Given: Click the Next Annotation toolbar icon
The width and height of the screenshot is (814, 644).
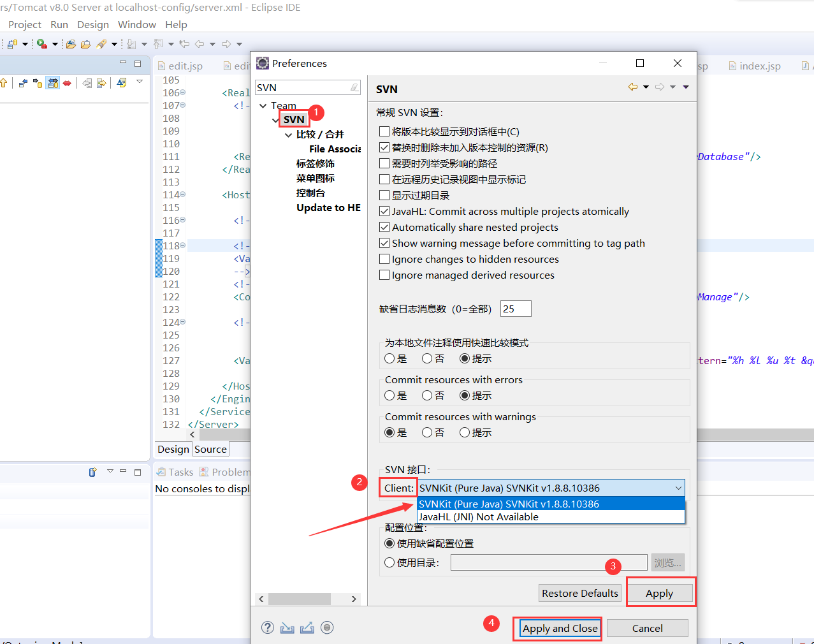Looking at the screenshot, I should click(131, 44).
